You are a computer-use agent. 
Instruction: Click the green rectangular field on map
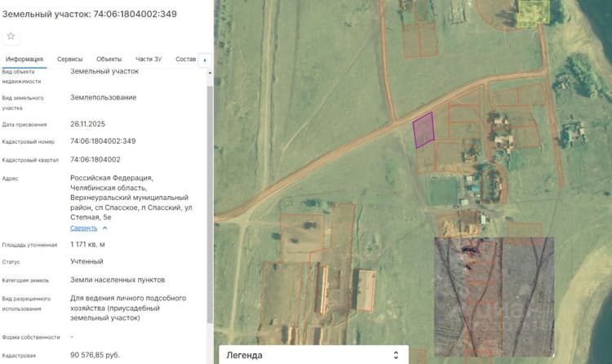(442, 192)
